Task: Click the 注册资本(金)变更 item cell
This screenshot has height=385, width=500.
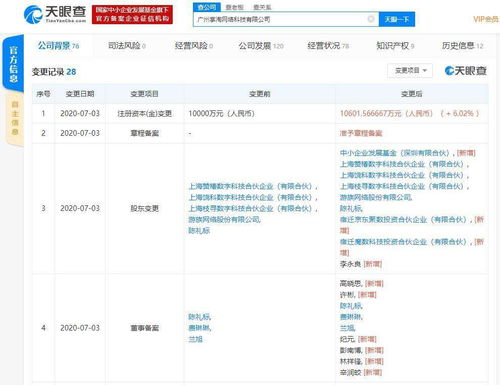Action: (145, 114)
